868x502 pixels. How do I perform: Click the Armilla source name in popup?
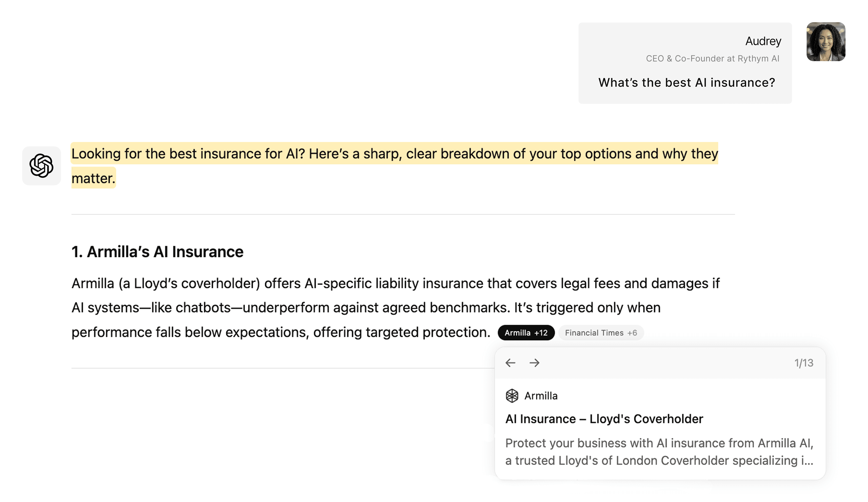(541, 396)
